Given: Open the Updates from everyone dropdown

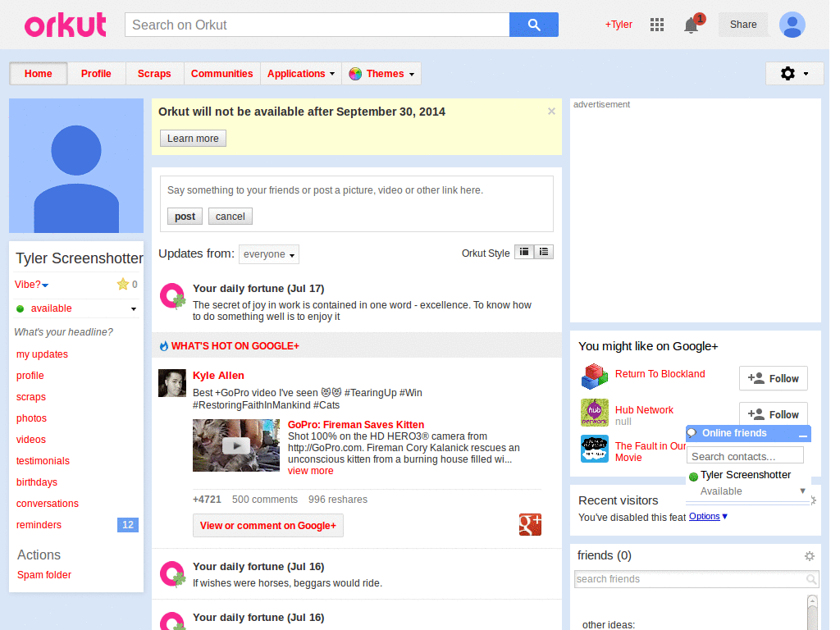Looking at the screenshot, I should (x=269, y=254).
